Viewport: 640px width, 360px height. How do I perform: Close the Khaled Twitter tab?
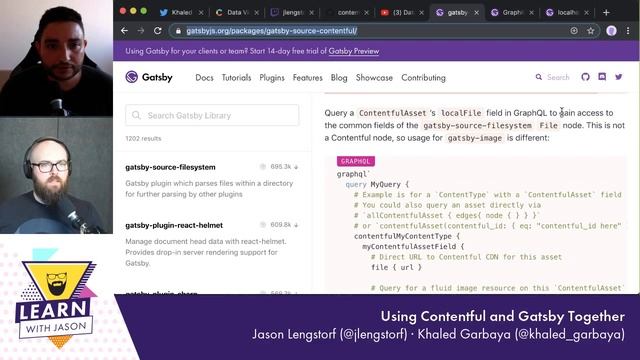201,13
